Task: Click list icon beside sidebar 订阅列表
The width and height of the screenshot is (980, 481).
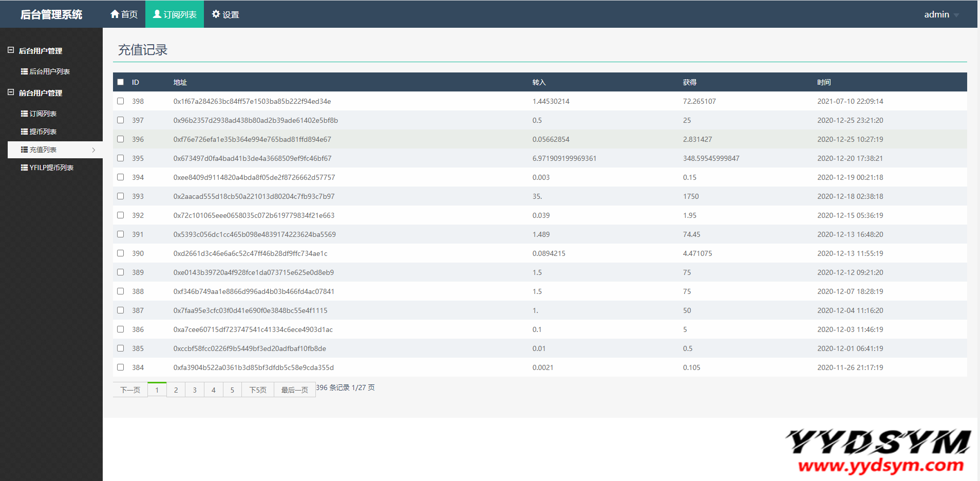Action: [x=24, y=114]
